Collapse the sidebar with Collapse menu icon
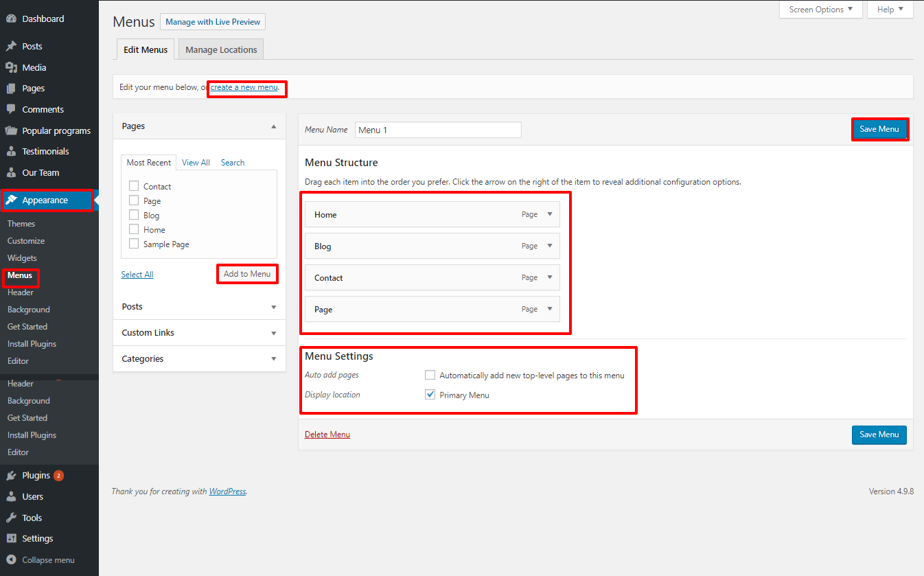The width and height of the screenshot is (924, 576). point(11,560)
